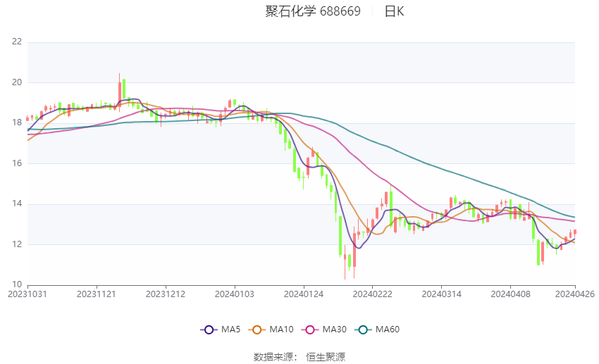Click the orange MA10 legend circle marker

[257, 330]
